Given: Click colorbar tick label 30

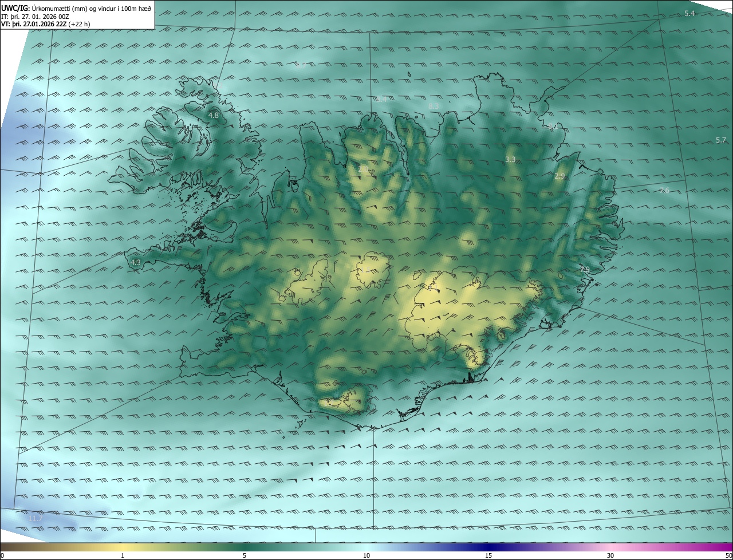Looking at the screenshot, I should 610,556.
